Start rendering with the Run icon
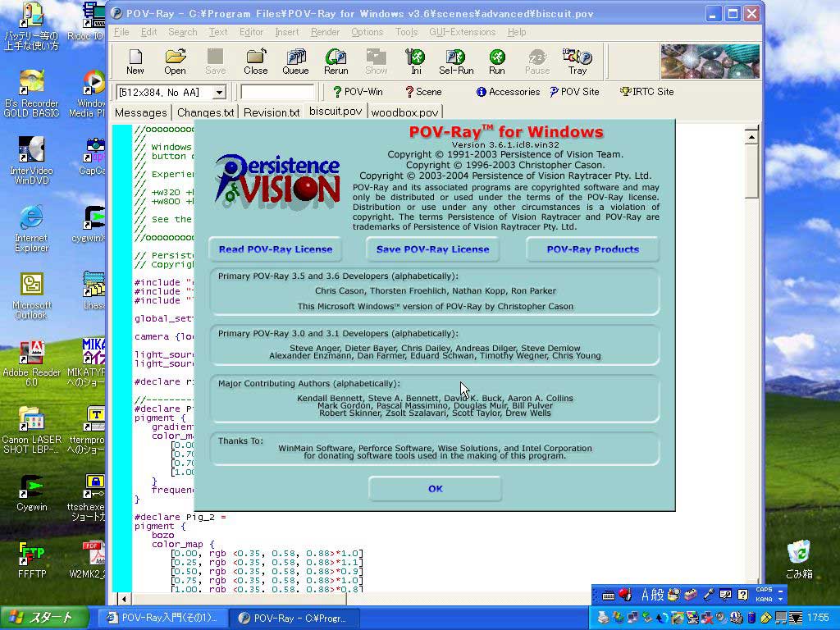 point(496,62)
